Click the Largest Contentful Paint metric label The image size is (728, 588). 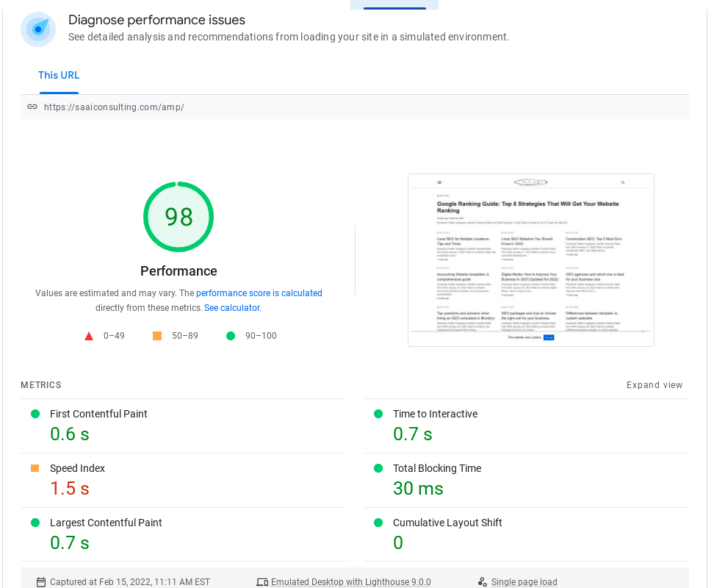(x=106, y=523)
